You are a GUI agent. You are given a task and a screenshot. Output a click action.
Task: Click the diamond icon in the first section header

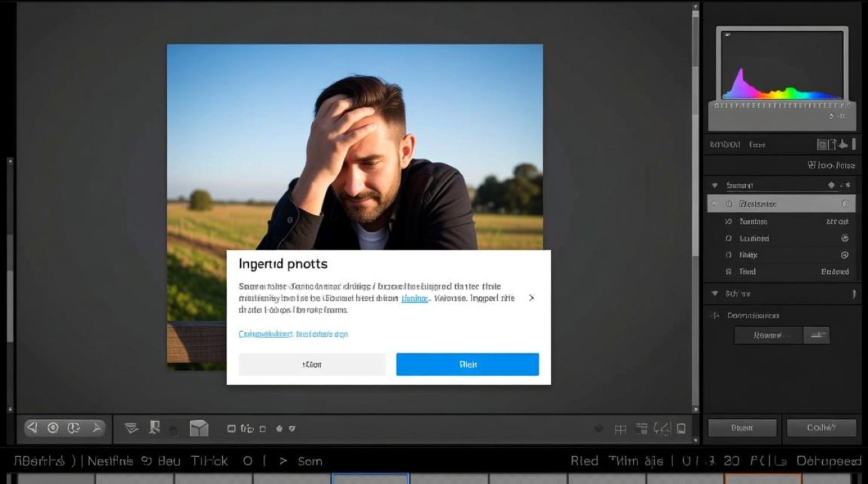coord(831,185)
